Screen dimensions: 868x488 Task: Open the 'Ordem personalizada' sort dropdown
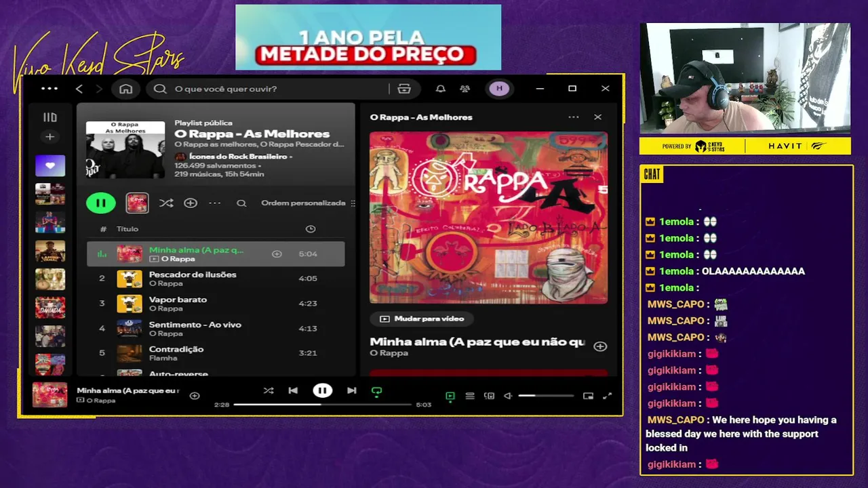point(307,203)
